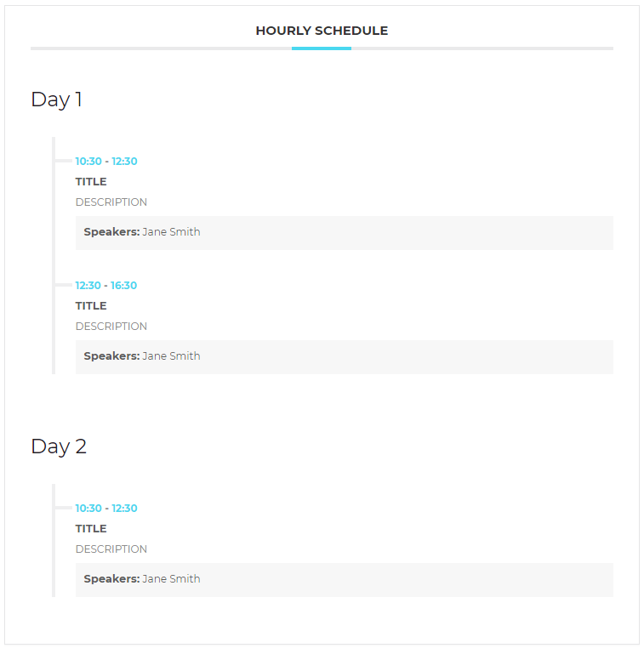Click Jane Smith in Day 1 first session

(171, 232)
